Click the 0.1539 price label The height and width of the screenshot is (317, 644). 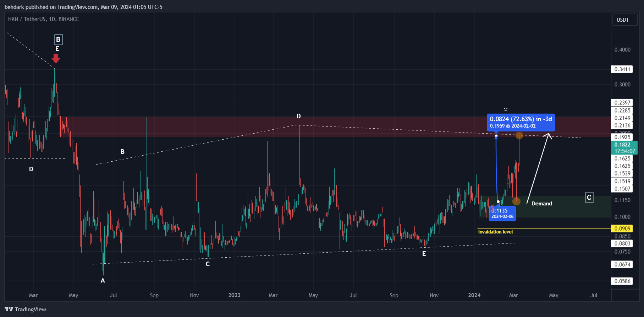click(622, 173)
